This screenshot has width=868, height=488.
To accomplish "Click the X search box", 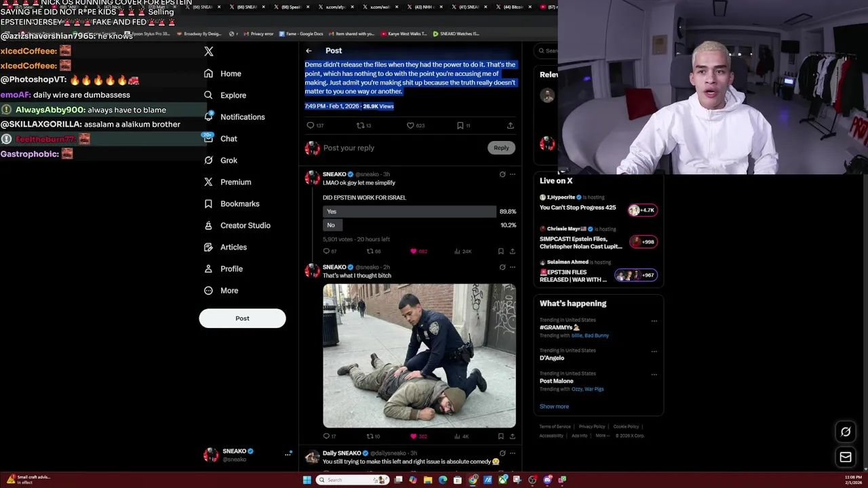I will (547, 51).
